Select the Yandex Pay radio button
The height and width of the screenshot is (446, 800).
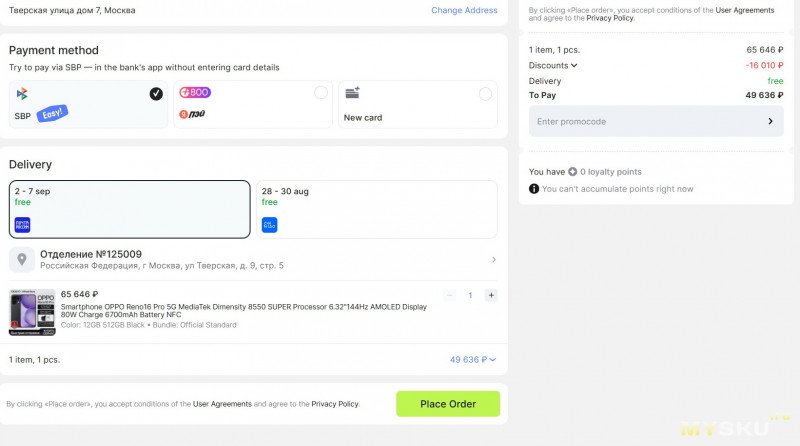point(320,92)
